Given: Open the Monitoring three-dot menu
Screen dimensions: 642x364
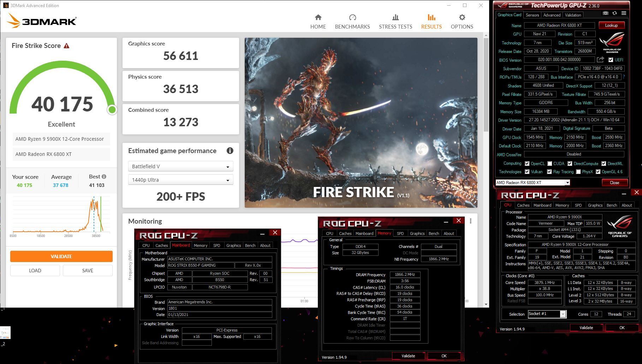Looking at the screenshot, I should pos(470,221).
